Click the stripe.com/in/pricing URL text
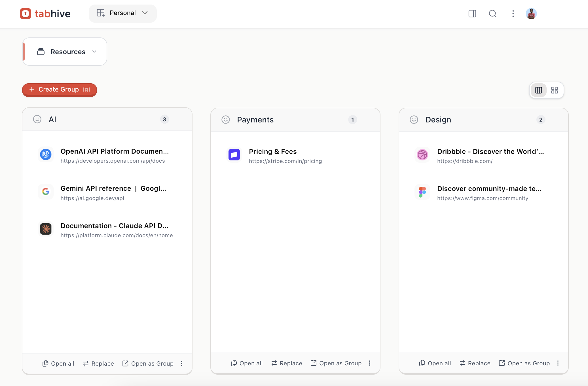Viewport: 588px width, 386px height. coord(285,161)
